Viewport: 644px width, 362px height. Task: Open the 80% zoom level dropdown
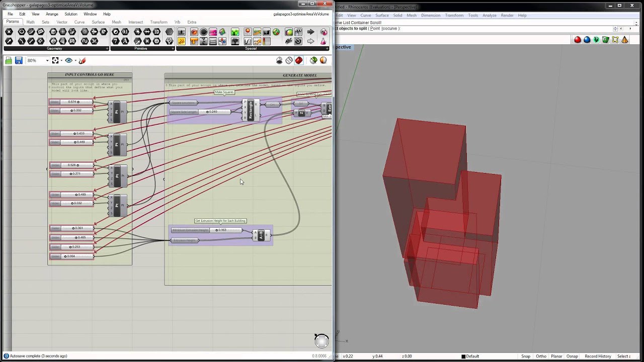point(47,60)
